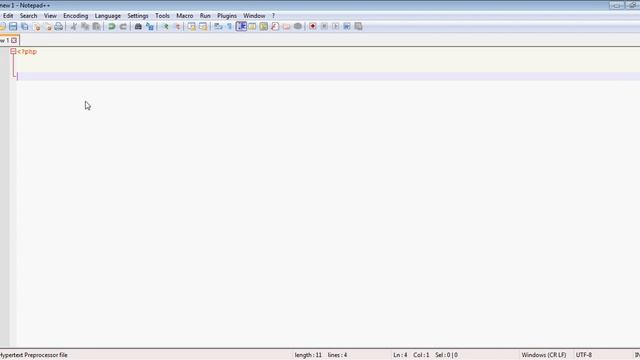Viewport: 640px width, 360px height.
Task: Click the <?php text in the editor
Action: 27,52
